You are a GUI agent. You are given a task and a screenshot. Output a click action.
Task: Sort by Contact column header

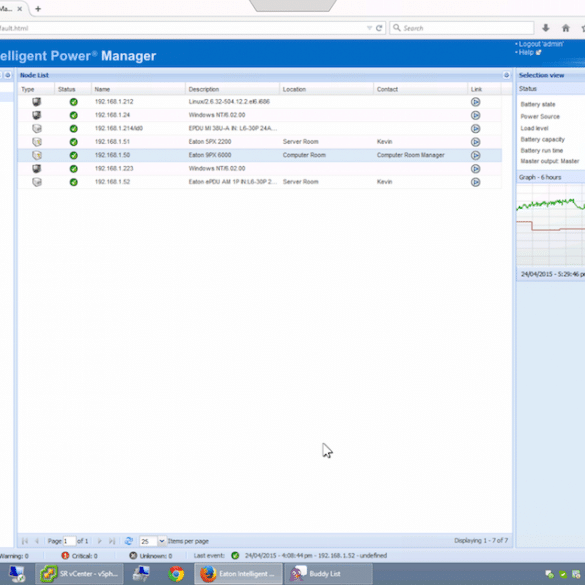pyautogui.click(x=420, y=89)
